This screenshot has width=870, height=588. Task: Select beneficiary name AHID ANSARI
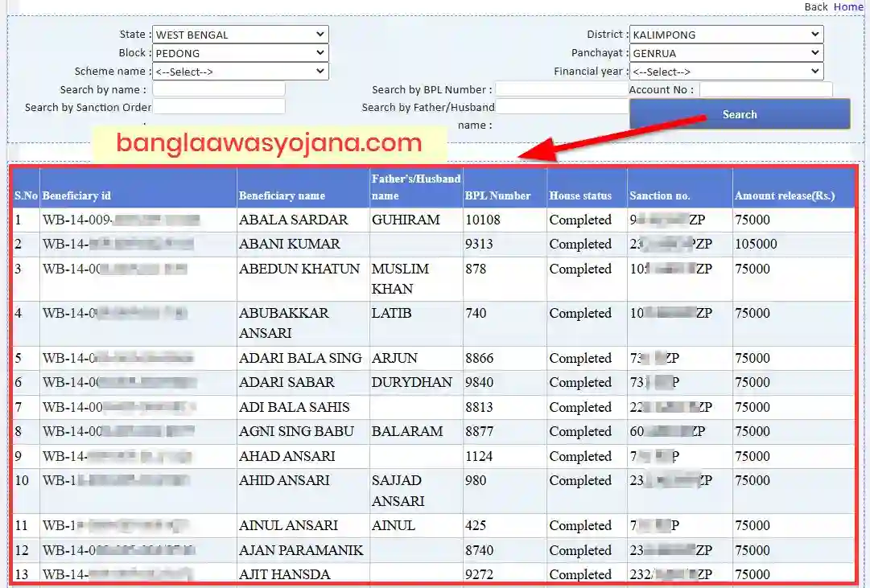285,480
